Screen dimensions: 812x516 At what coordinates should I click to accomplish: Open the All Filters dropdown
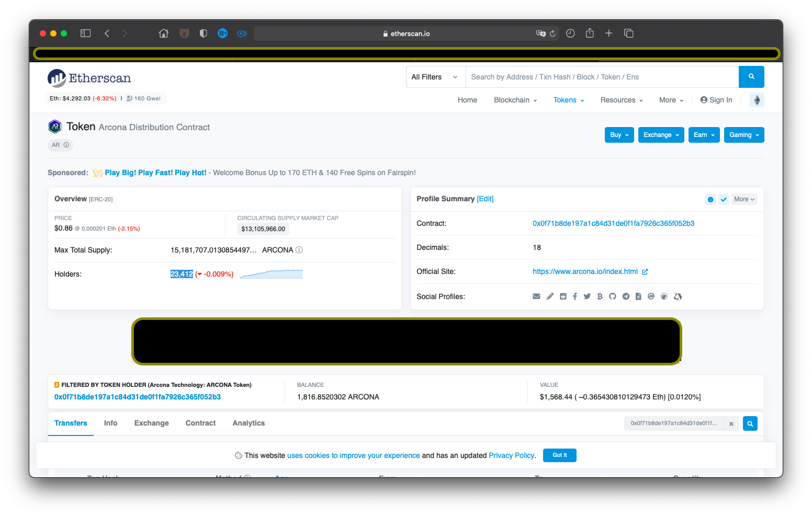tap(435, 77)
